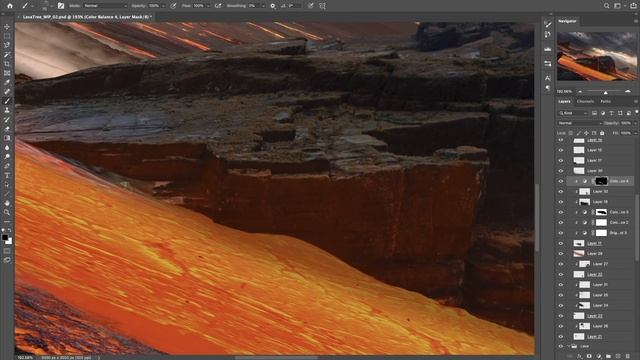Select the Frame tool

pyautogui.click(x=7, y=73)
